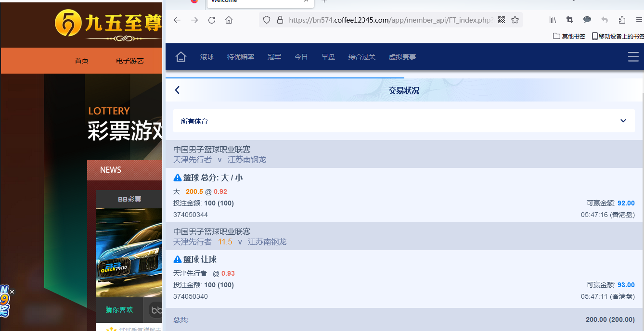Click 首页 in the left window
Screen dimensions: 644x331
(x=81, y=61)
